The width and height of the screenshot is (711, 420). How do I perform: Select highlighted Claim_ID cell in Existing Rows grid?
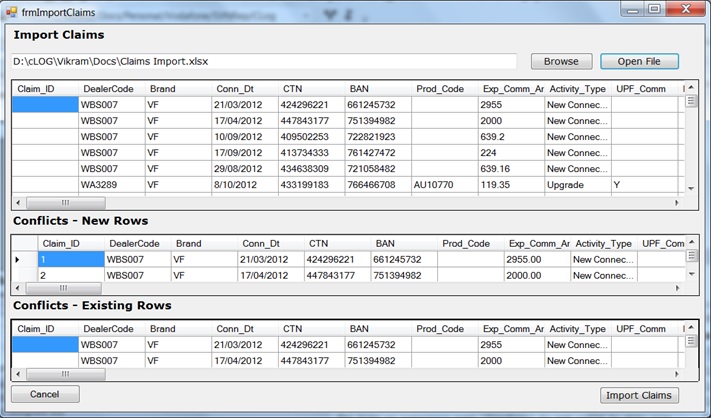[x=45, y=345]
